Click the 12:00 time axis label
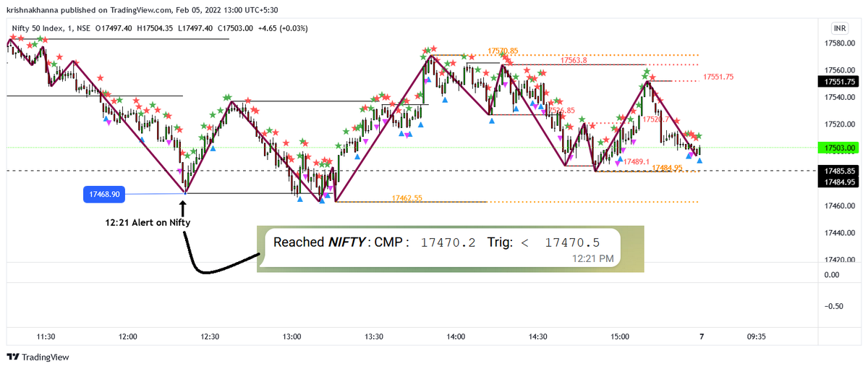Screen dimensions: 868x385 128,337
